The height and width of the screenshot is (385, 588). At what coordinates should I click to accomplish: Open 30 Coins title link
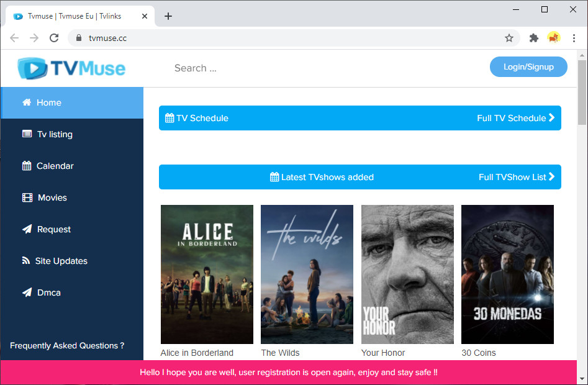pos(479,353)
